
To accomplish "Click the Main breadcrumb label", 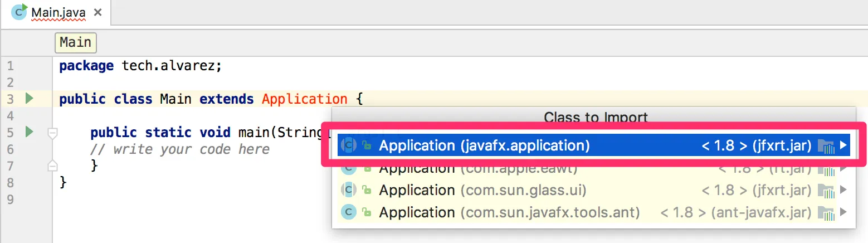I will click(75, 42).
